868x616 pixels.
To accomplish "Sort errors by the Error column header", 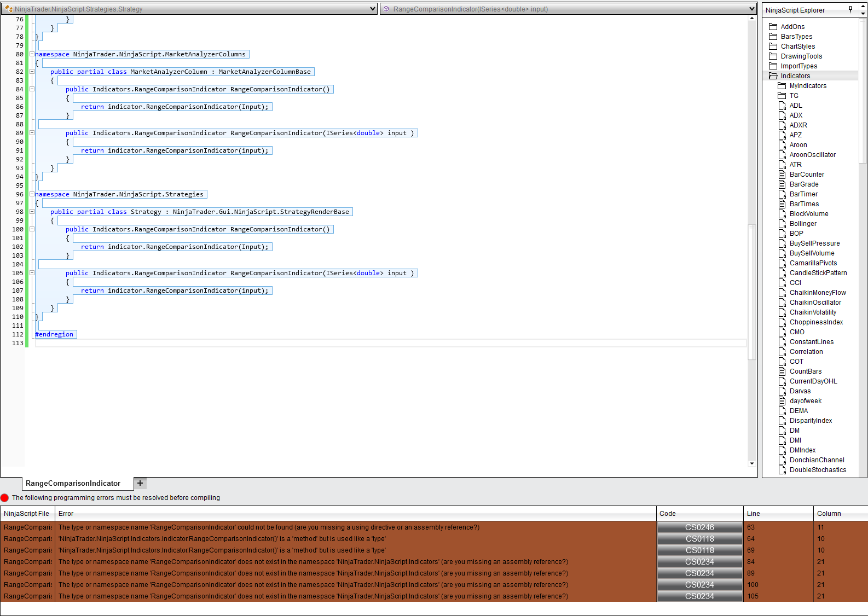I will coord(356,514).
